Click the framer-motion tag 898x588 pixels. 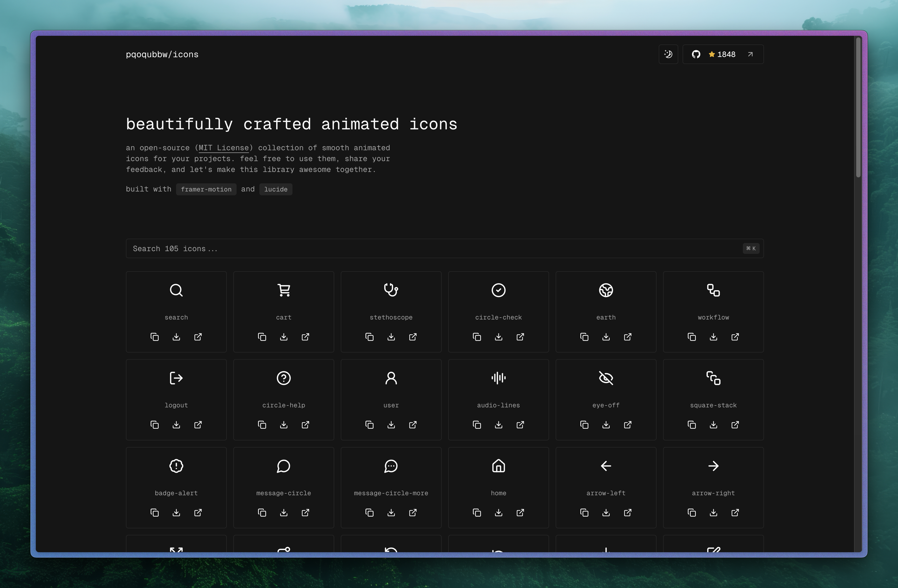tap(206, 189)
